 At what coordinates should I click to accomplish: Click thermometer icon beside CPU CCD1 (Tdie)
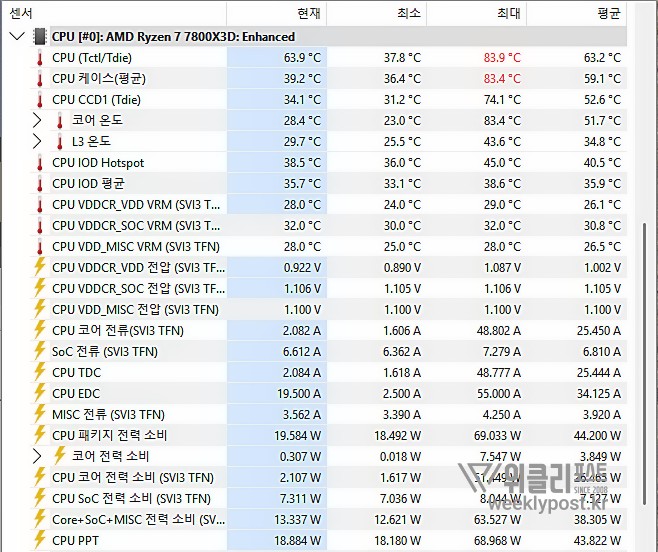(x=40, y=100)
